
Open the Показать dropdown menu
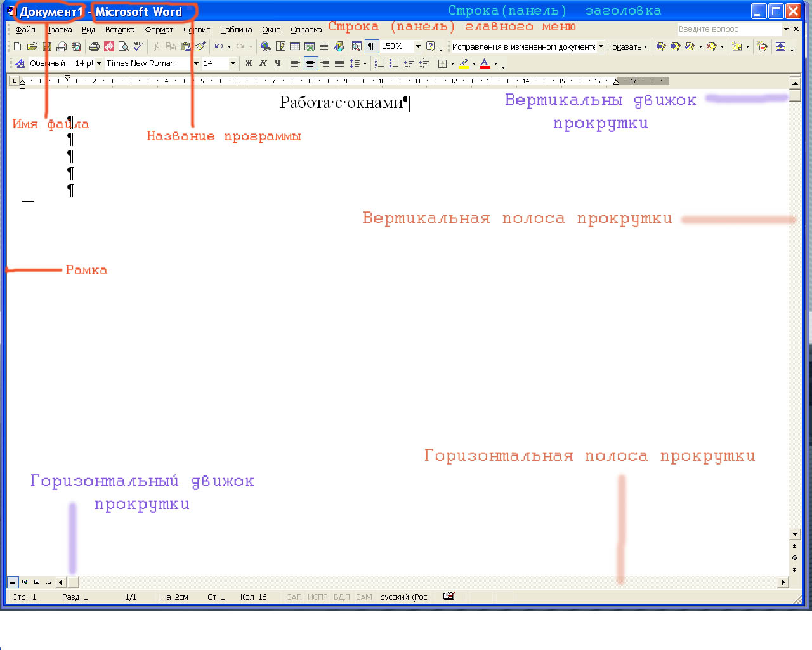point(627,46)
